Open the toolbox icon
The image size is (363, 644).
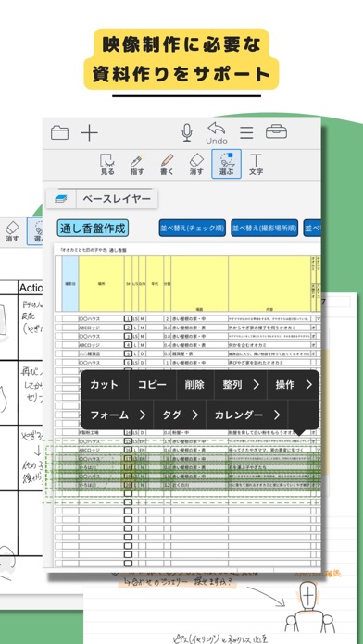276,132
